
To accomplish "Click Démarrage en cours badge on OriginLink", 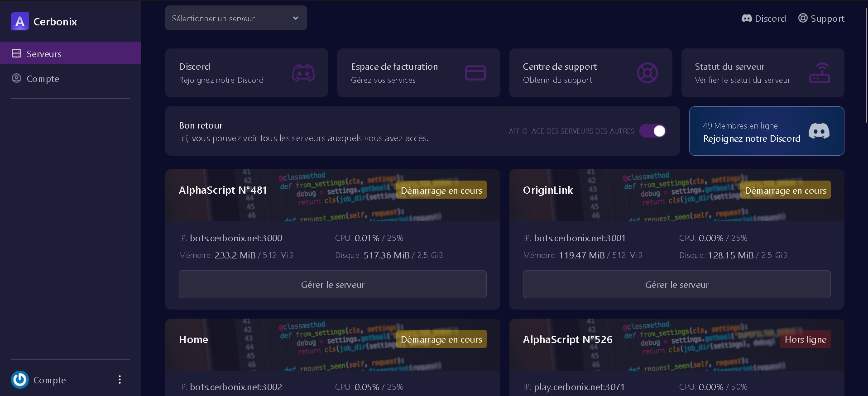I will (786, 190).
